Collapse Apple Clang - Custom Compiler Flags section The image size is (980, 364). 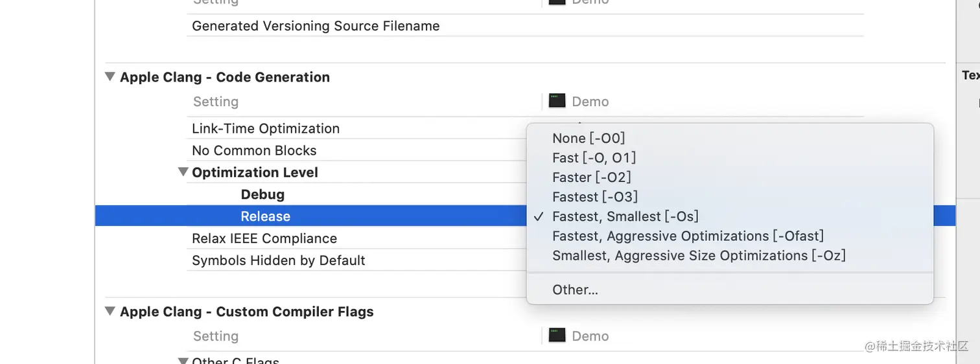coord(110,312)
